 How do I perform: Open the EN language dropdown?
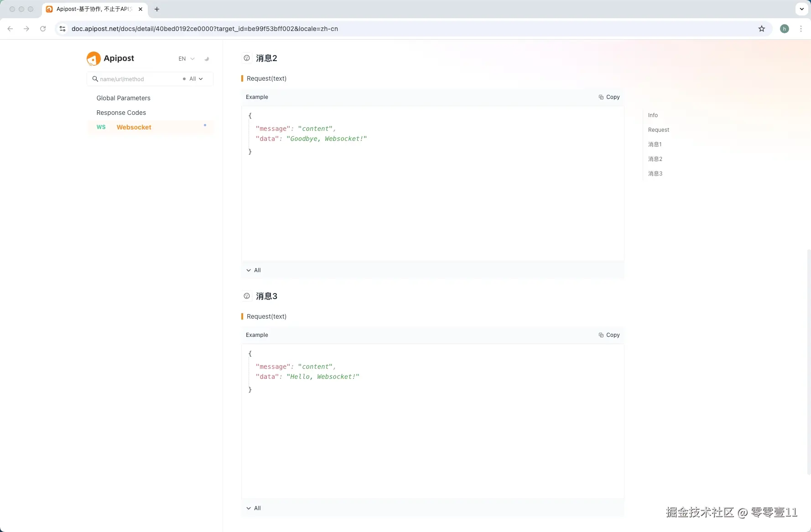(187, 59)
